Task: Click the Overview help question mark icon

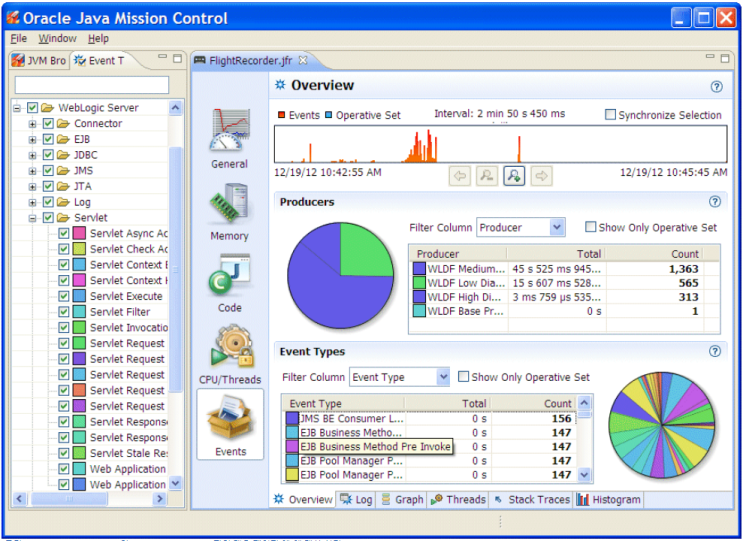Action: point(716,87)
